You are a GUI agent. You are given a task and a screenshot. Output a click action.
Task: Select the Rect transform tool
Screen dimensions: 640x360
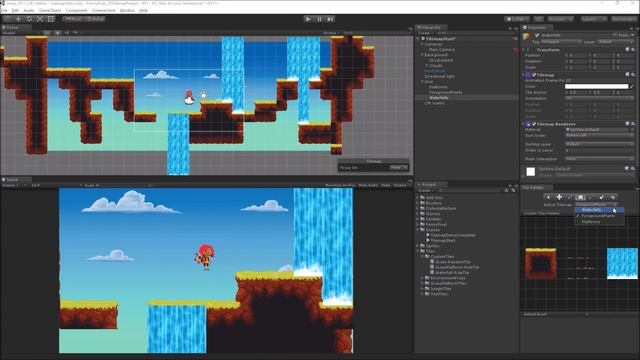[51, 19]
